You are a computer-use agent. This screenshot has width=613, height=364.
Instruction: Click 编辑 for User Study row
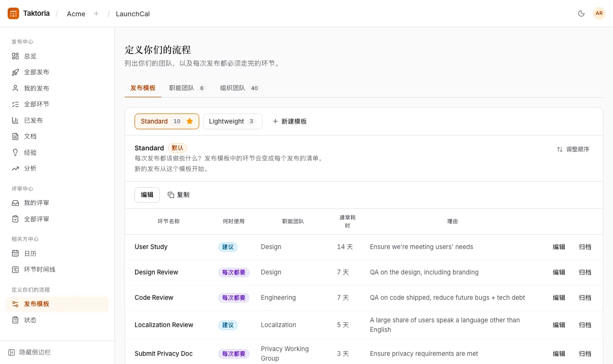point(559,247)
